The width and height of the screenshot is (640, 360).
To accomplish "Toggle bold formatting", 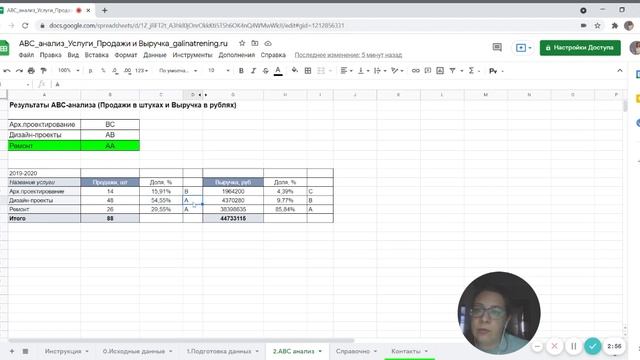I will pyautogui.click(x=241, y=71).
